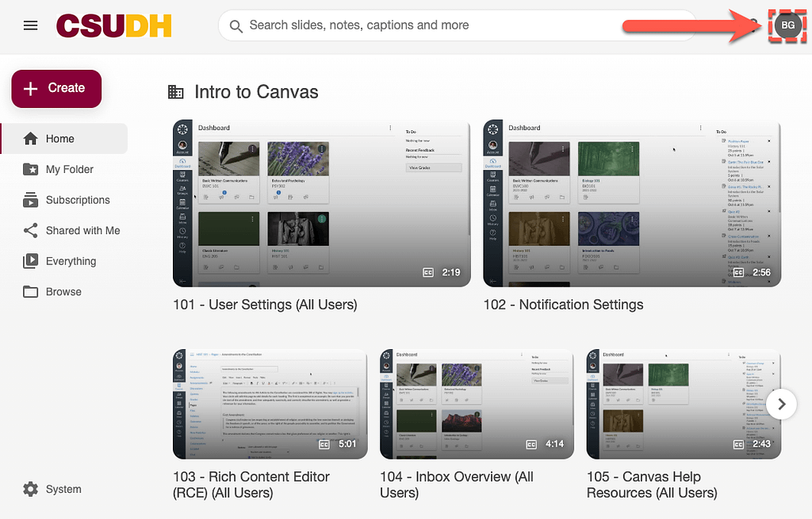Click the Everything play icon
Screen dimensions: 812x519
(x=31, y=261)
